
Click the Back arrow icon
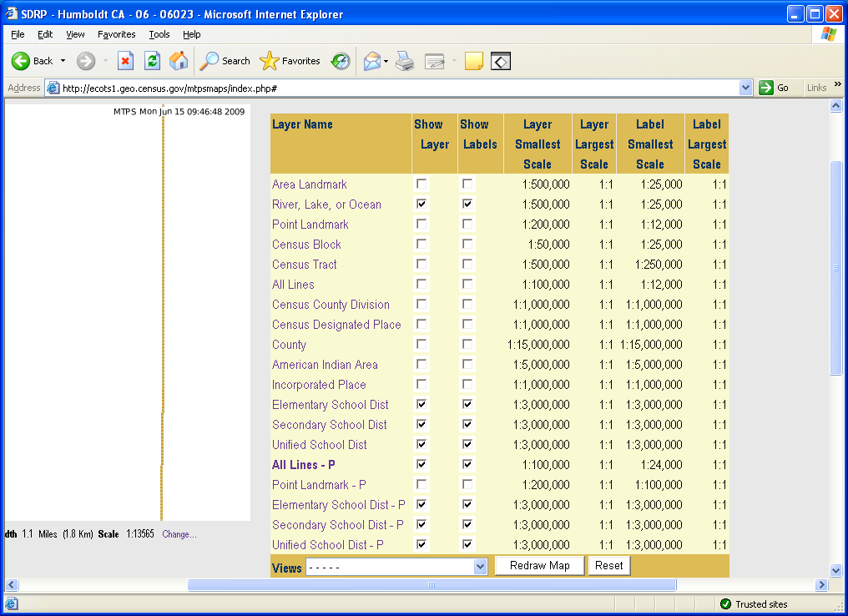(22, 61)
